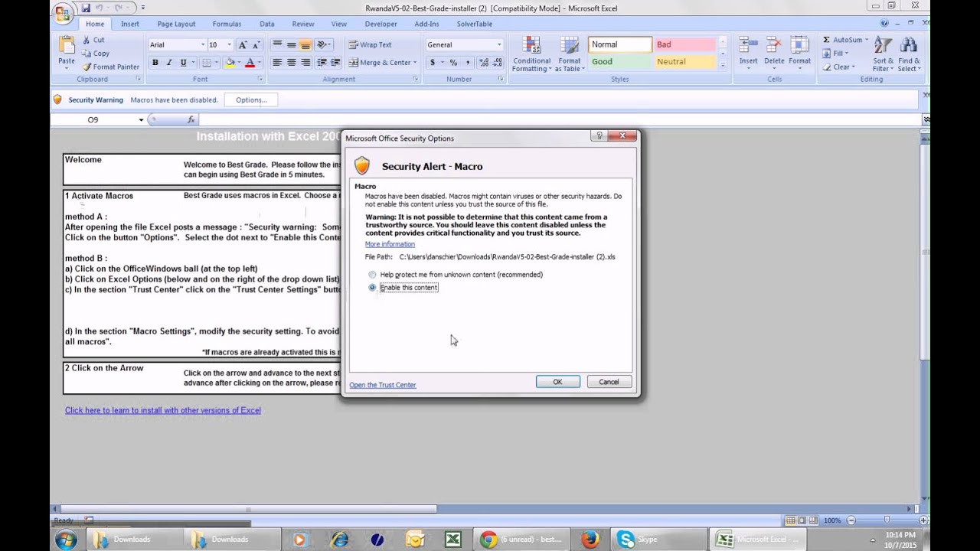Click Options in Security Warning bar
Viewport: 980px width, 551px height.
(251, 99)
